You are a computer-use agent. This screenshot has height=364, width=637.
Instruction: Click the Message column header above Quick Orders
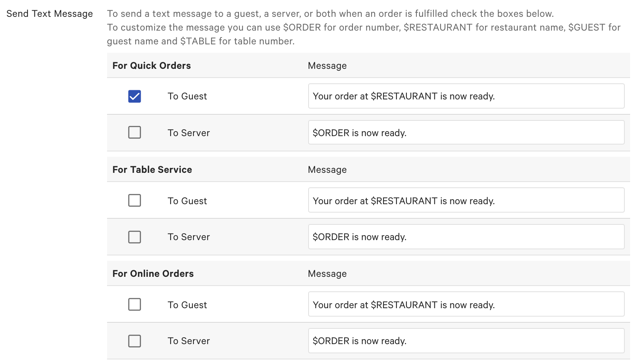(327, 65)
